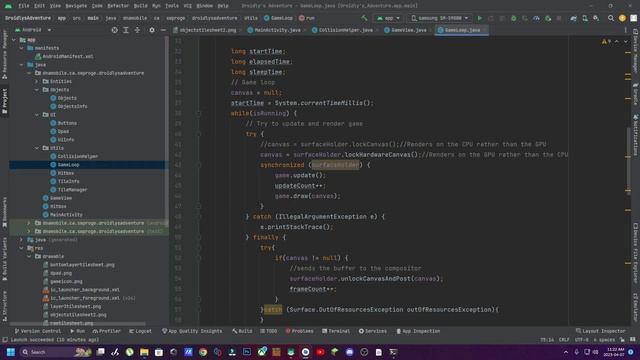640x360 pixels.
Task: Open the Problems tool window
Action: point(299,331)
